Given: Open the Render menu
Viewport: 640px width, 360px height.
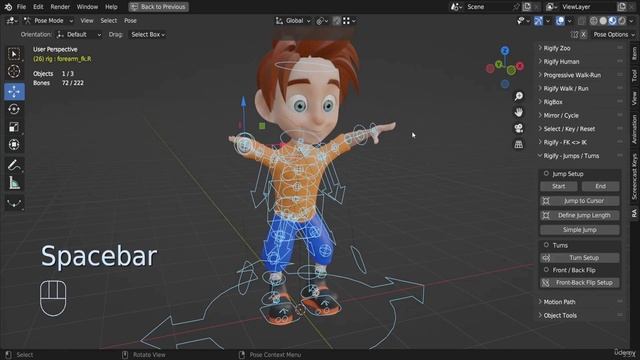Looking at the screenshot, I should (60, 7).
